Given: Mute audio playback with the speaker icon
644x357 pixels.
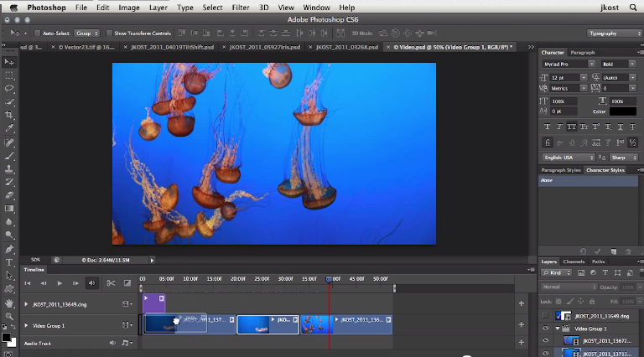Looking at the screenshot, I should pos(92,283).
